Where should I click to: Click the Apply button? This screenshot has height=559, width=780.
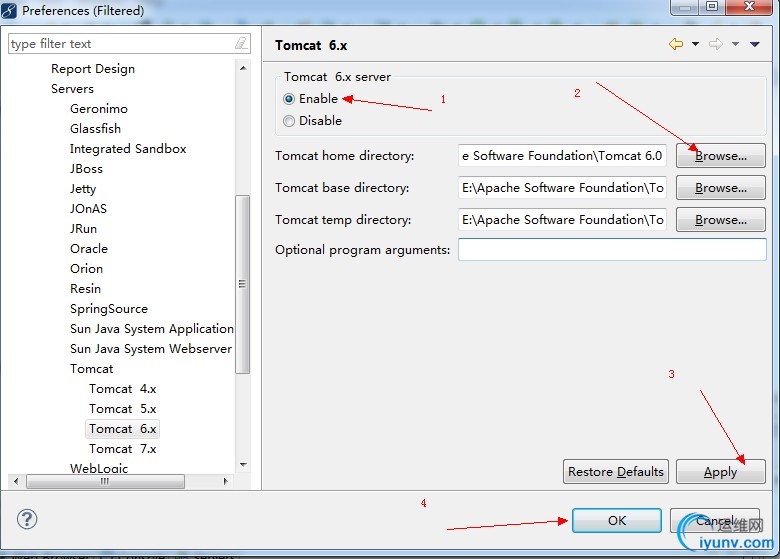pyautogui.click(x=720, y=471)
